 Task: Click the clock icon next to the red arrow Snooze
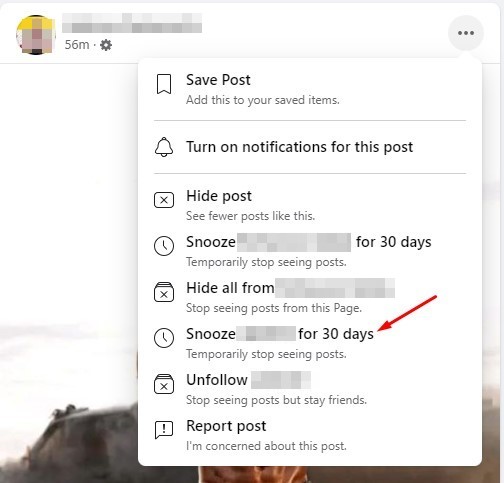tap(164, 338)
